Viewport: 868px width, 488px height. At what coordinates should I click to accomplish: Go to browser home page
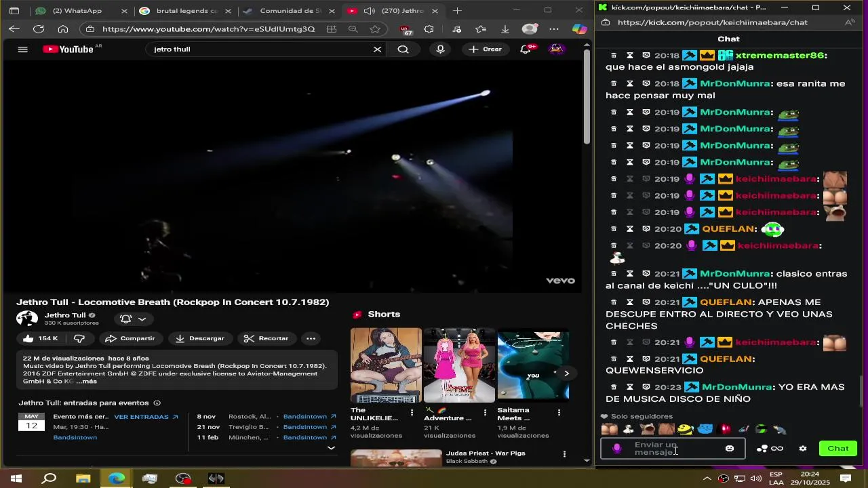[x=63, y=29]
